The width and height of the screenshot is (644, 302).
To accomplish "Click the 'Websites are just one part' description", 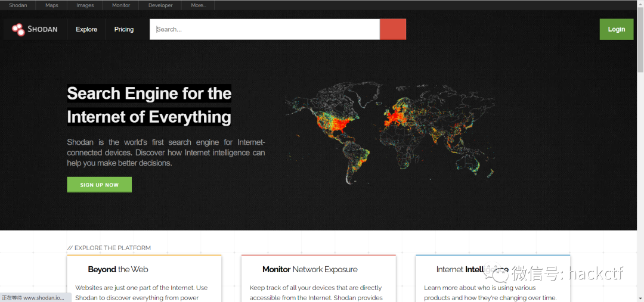I will (142, 293).
